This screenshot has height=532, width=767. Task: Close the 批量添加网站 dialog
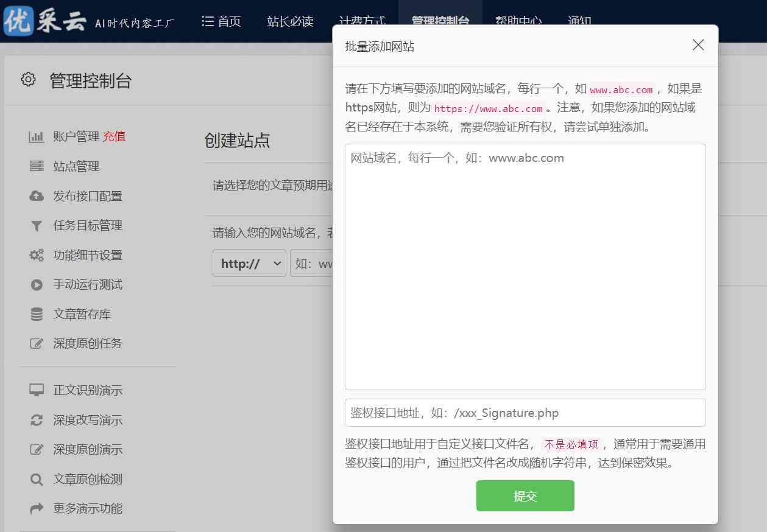pyautogui.click(x=698, y=45)
